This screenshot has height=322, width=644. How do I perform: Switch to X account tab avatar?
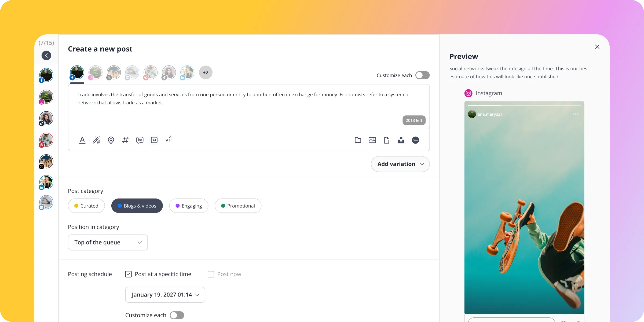tap(114, 73)
